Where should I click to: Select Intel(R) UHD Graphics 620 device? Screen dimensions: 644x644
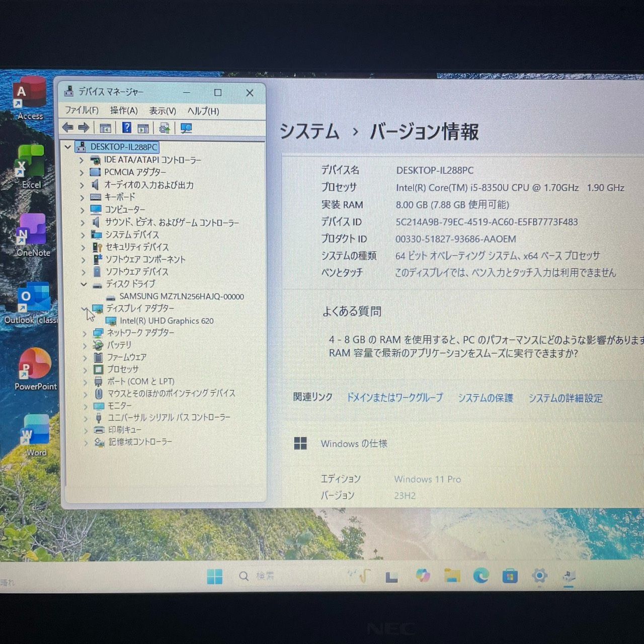coord(166,321)
